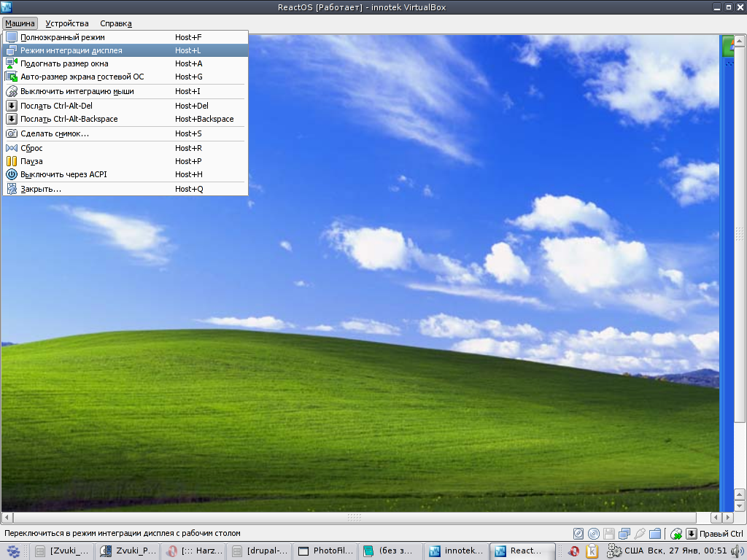Click США keyboard layout indicator
This screenshot has height=560, width=747.
[x=634, y=551]
